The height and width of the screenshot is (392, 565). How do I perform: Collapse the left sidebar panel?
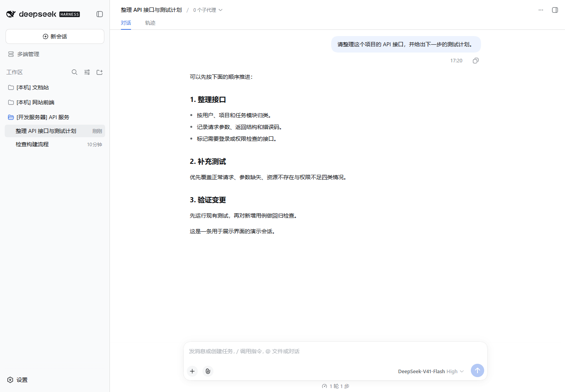100,14
